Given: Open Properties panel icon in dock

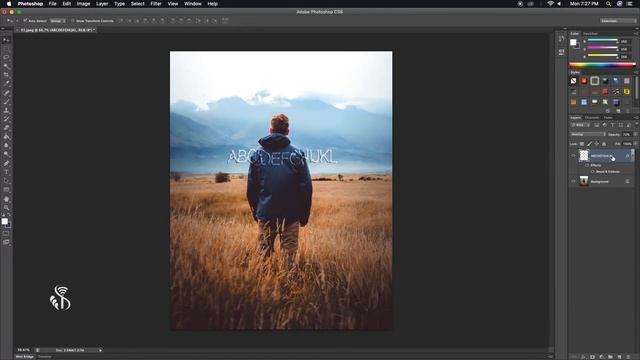Looking at the screenshot, I should pyautogui.click(x=562, y=52).
